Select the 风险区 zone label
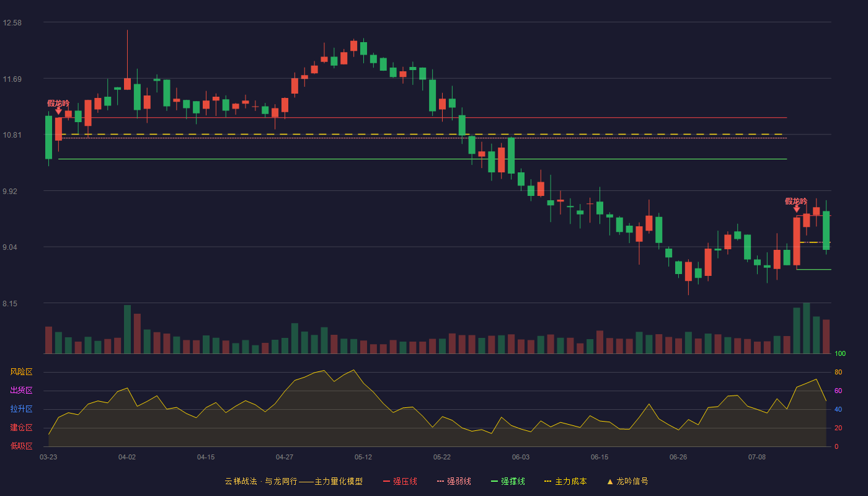The image size is (868, 496). click(21, 372)
